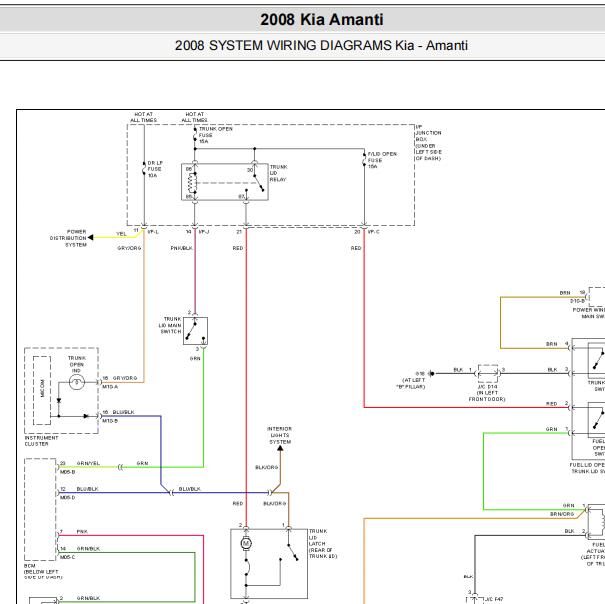Click the MICOM block label
The height and width of the screenshot is (604, 605).
click(42, 388)
